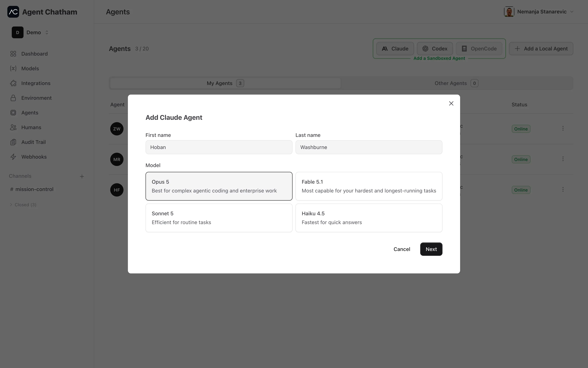Screen dimensions: 588x368
Task: Open Integrations in the sidebar
Action: point(36,83)
